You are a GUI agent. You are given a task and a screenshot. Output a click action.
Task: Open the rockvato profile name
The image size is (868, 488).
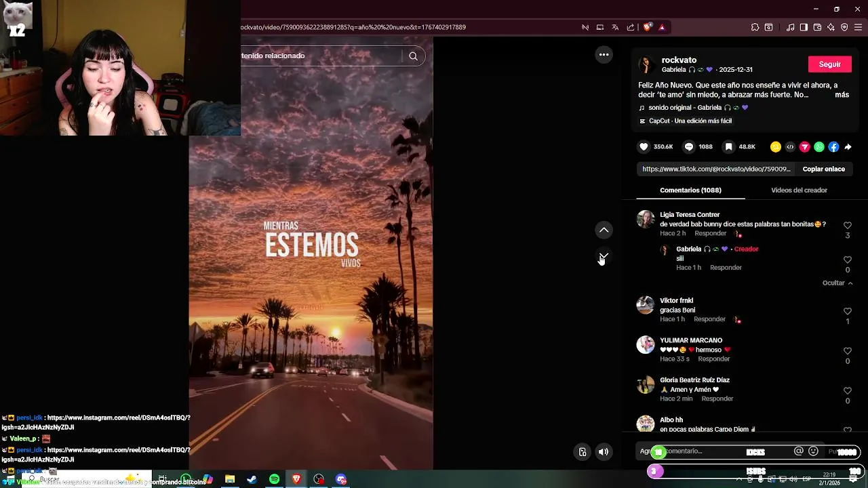679,60
